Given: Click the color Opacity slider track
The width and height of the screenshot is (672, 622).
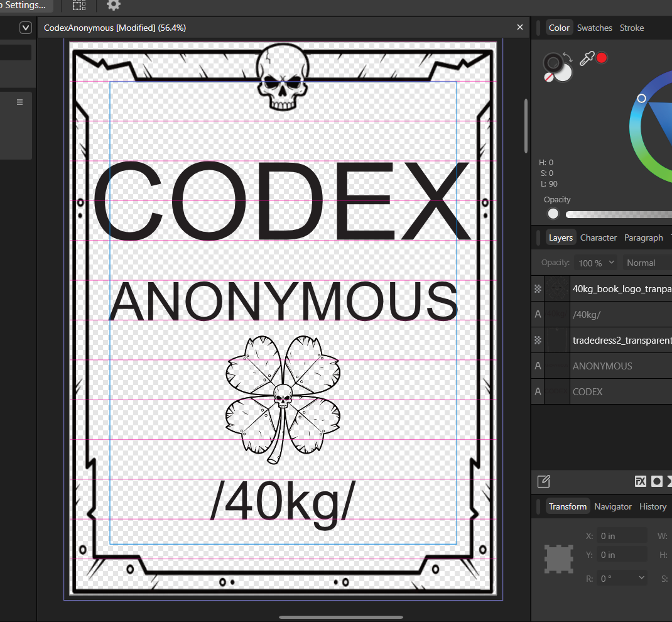Looking at the screenshot, I should pos(619,214).
